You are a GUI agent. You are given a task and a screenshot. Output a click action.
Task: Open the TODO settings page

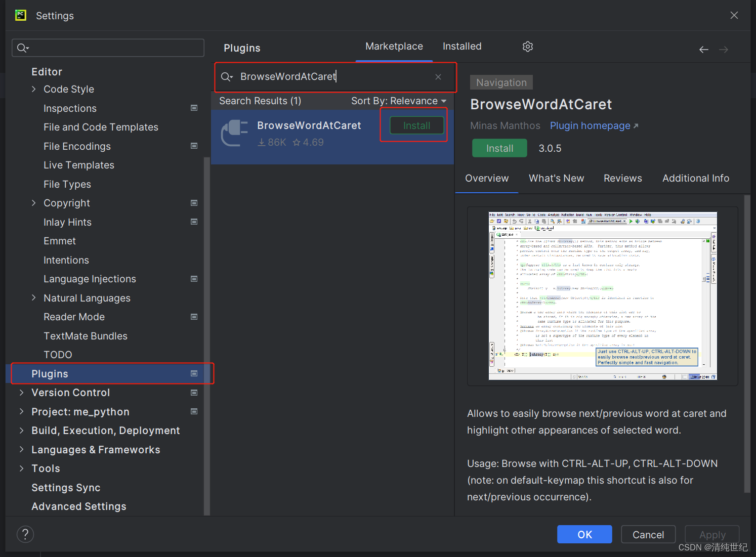click(58, 355)
